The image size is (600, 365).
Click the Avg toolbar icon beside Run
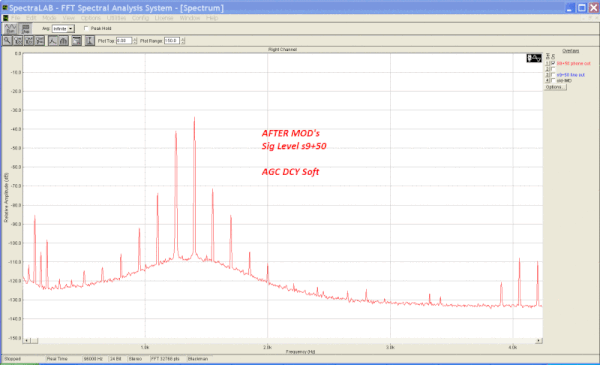pyautogui.click(x=26, y=28)
